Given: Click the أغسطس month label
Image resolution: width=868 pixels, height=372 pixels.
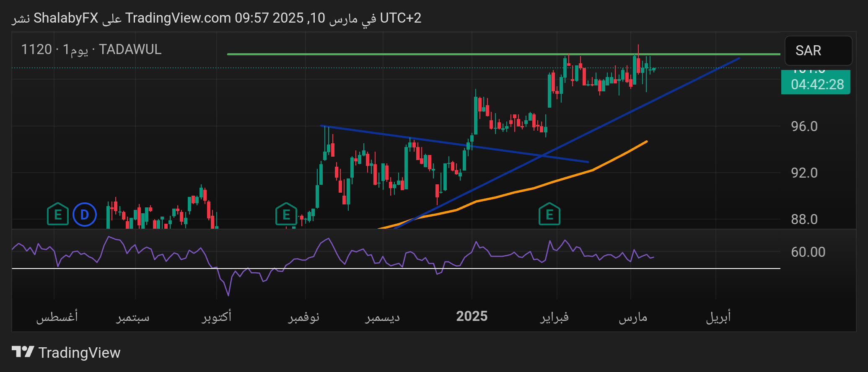Looking at the screenshot, I should click(x=57, y=316).
